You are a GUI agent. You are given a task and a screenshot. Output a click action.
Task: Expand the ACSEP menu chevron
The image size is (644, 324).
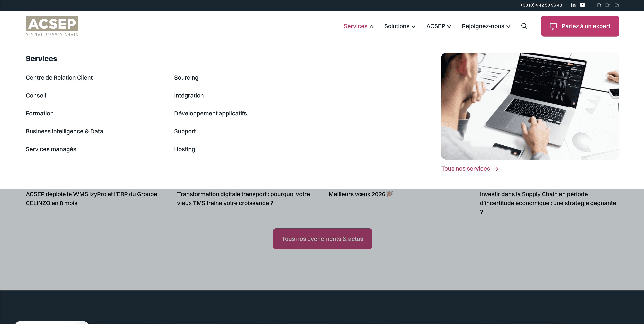[449, 26]
